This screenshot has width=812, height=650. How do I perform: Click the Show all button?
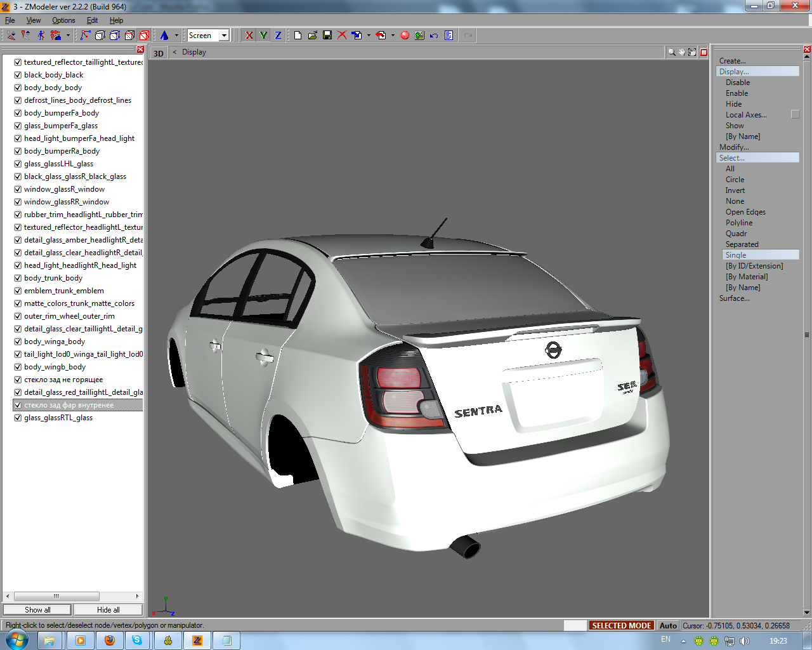pyautogui.click(x=37, y=610)
